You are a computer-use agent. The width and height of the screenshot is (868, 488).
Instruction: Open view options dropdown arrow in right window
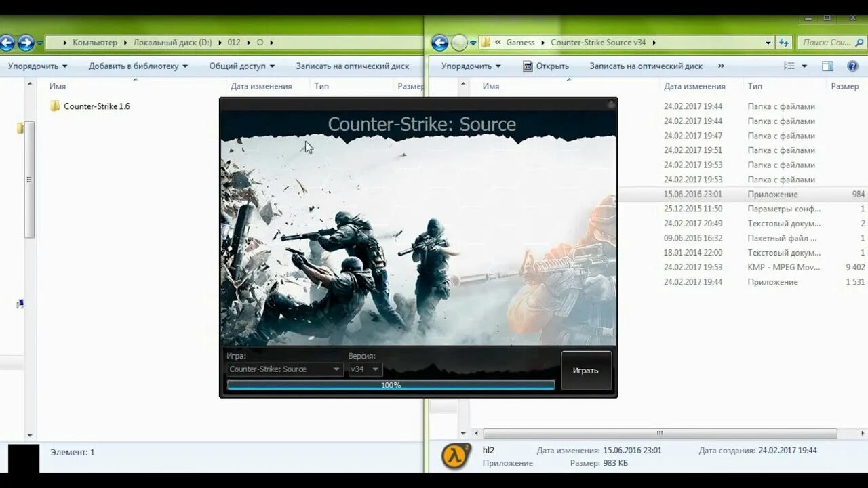click(804, 66)
